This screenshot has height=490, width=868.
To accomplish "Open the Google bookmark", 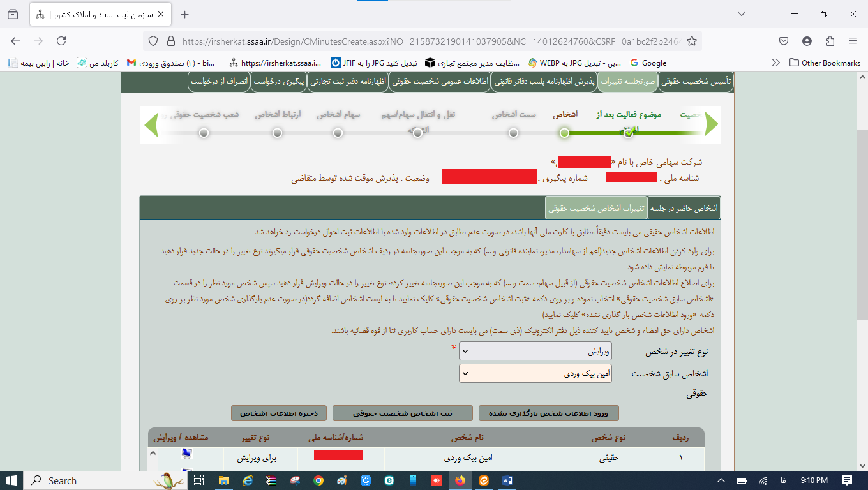I will point(648,63).
